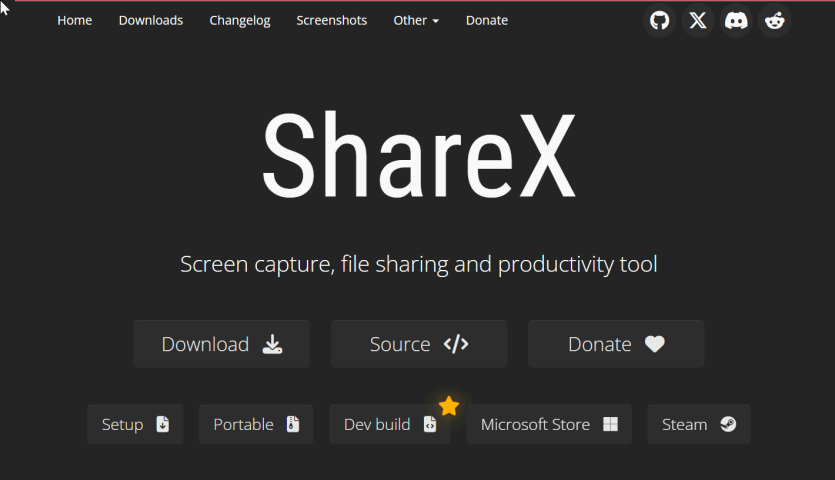Click the Setup download button
The height and width of the screenshot is (480, 835).
(135, 424)
